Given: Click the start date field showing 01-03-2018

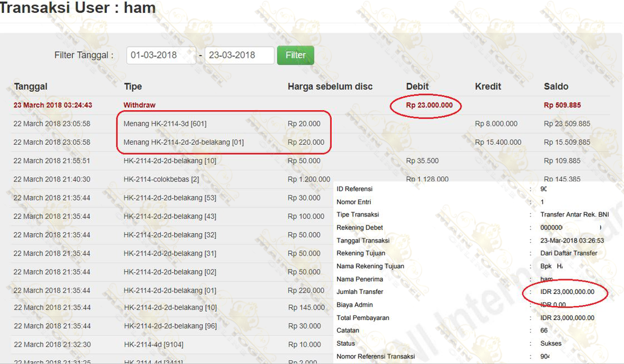Looking at the screenshot, I should pos(161,55).
